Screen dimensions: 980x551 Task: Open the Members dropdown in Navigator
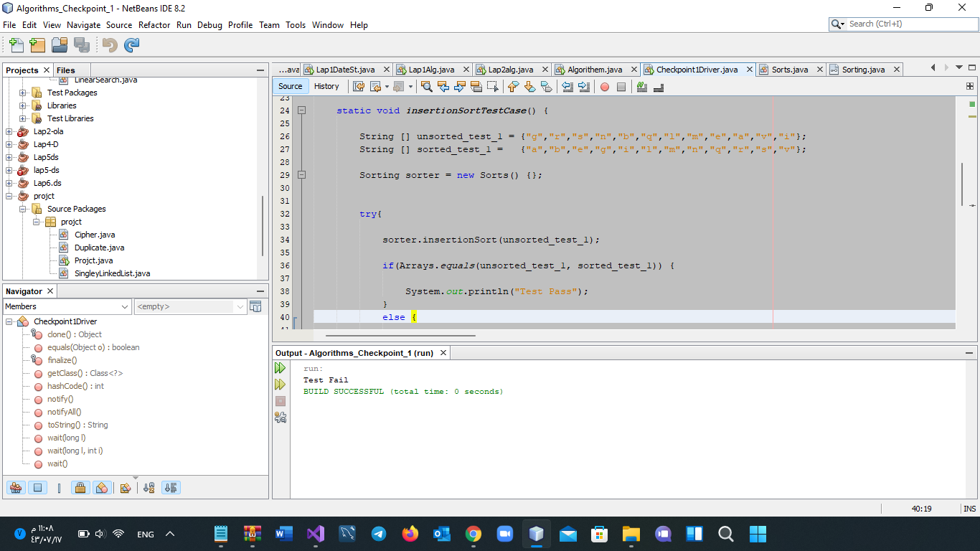tap(67, 306)
